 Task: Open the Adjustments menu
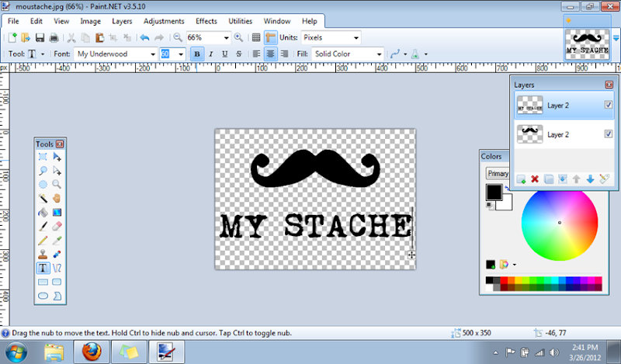[x=162, y=21]
